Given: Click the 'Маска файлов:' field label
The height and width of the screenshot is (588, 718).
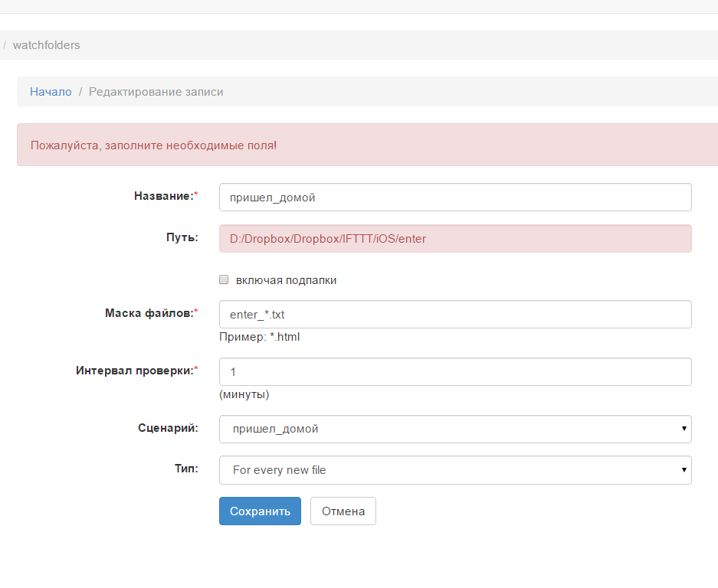Looking at the screenshot, I should point(149,312).
